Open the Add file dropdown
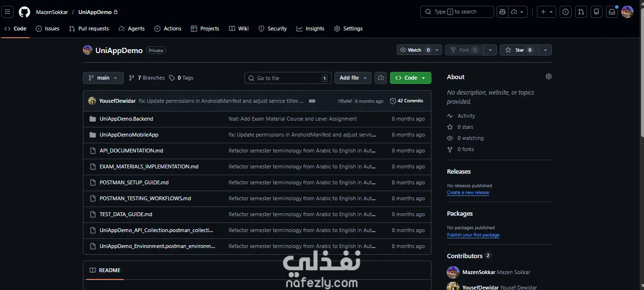Image resolution: width=644 pixels, height=290 pixels. [x=353, y=78]
